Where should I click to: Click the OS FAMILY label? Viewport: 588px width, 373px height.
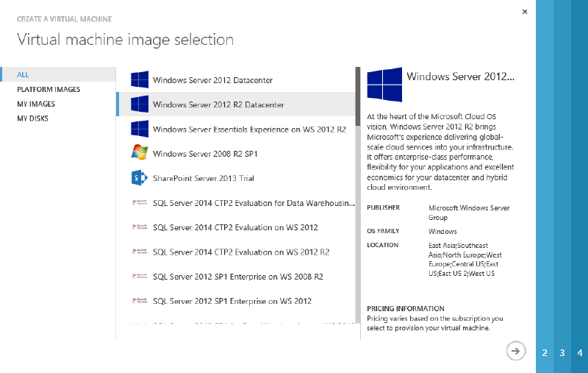[383, 231]
